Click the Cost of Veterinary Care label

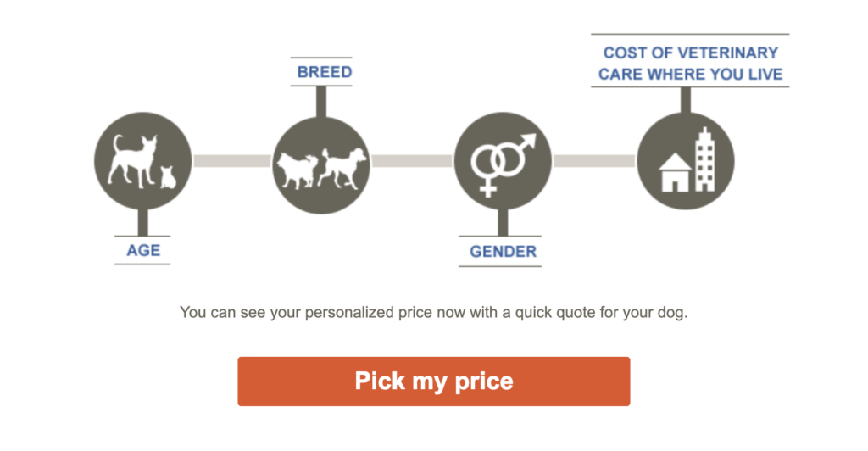point(690,64)
